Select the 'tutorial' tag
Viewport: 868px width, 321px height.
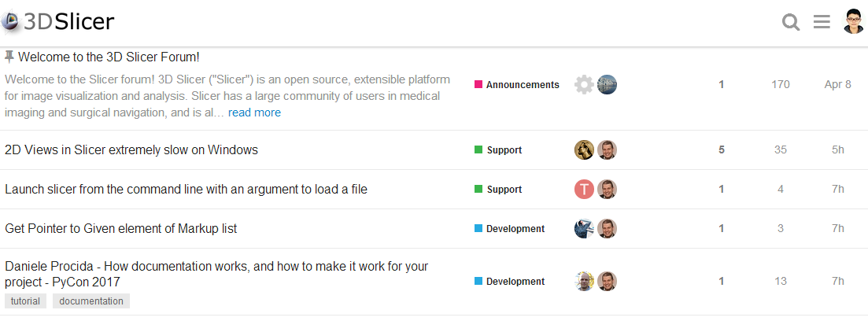click(25, 301)
